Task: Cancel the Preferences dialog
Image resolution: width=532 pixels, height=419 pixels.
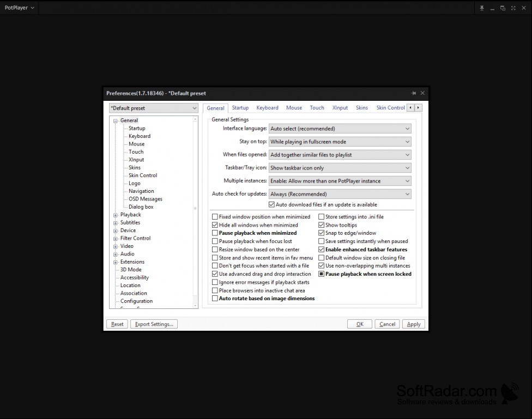Action: click(387, 324)
